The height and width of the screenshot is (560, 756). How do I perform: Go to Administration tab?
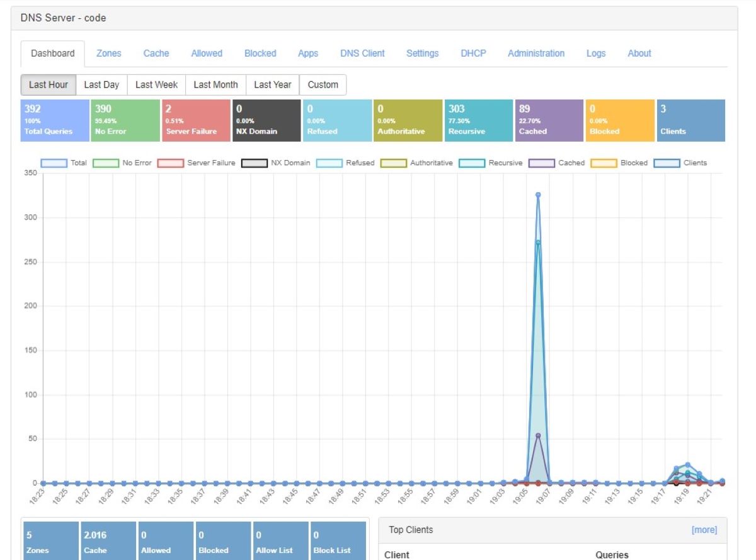(x=536, y=54)
